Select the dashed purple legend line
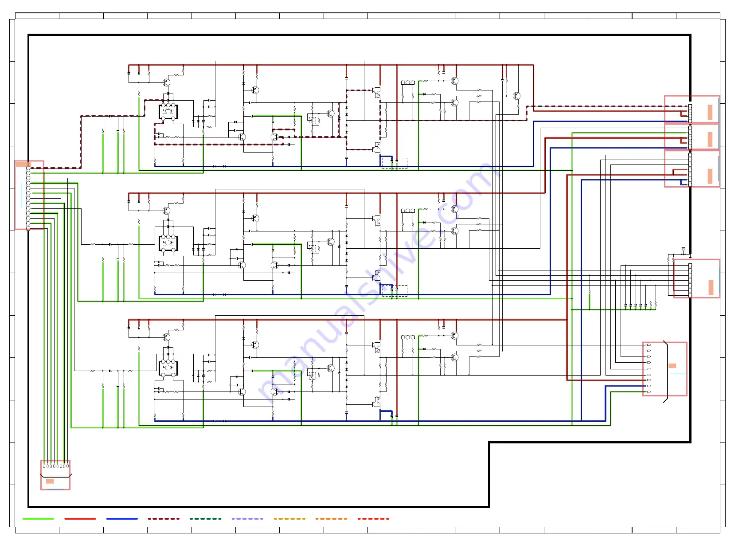This screenshot has width=754, height=560. pos(247,518)
